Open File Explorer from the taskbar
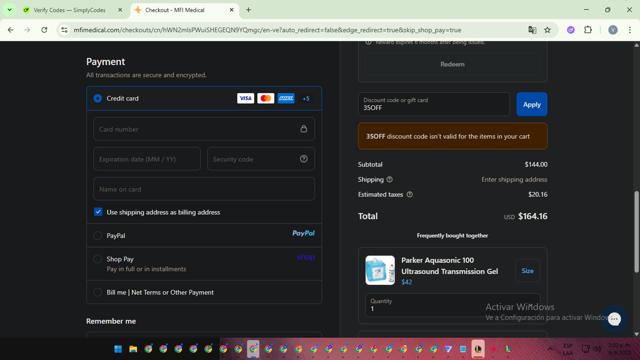Image resolution: width=640 pixels, height=360 pixels. coord(133,349)
